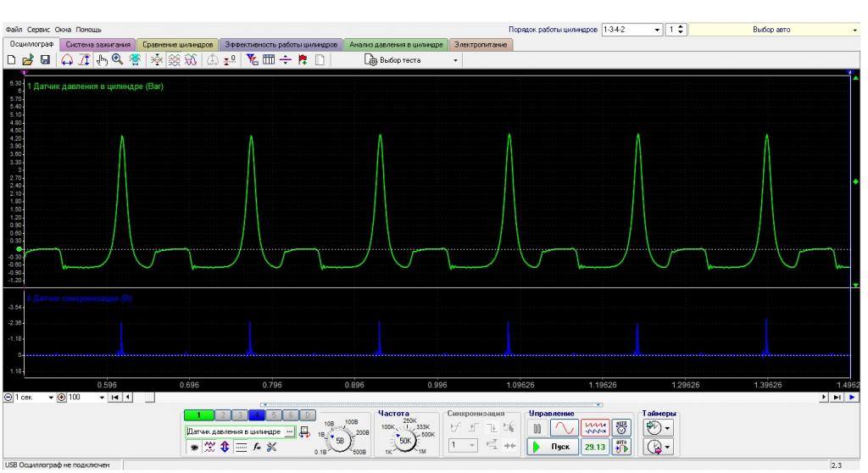
Task: Open channel settings wrench icon
Action: 271,447
